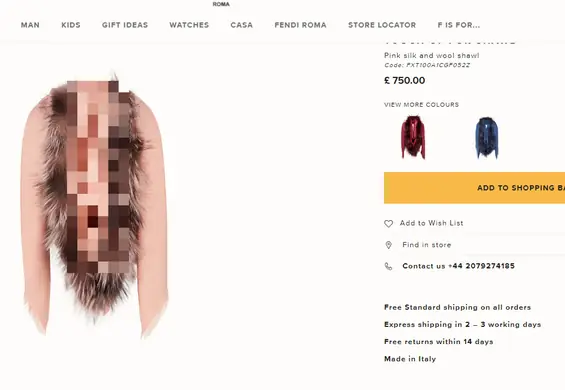Open the F IS FOR... section
This screenshot has height=390, width=565.
[x=459, y=25]
